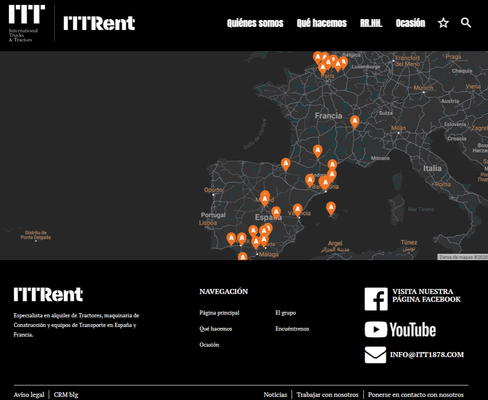
Task: Open El grupo footer link
Action: pos(286,313)
